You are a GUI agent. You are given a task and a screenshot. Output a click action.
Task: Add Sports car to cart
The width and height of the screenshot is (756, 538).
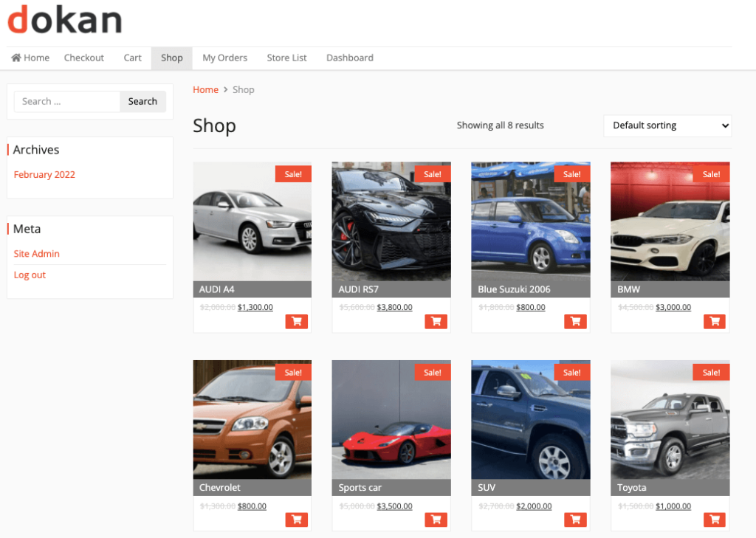[436, 520]
